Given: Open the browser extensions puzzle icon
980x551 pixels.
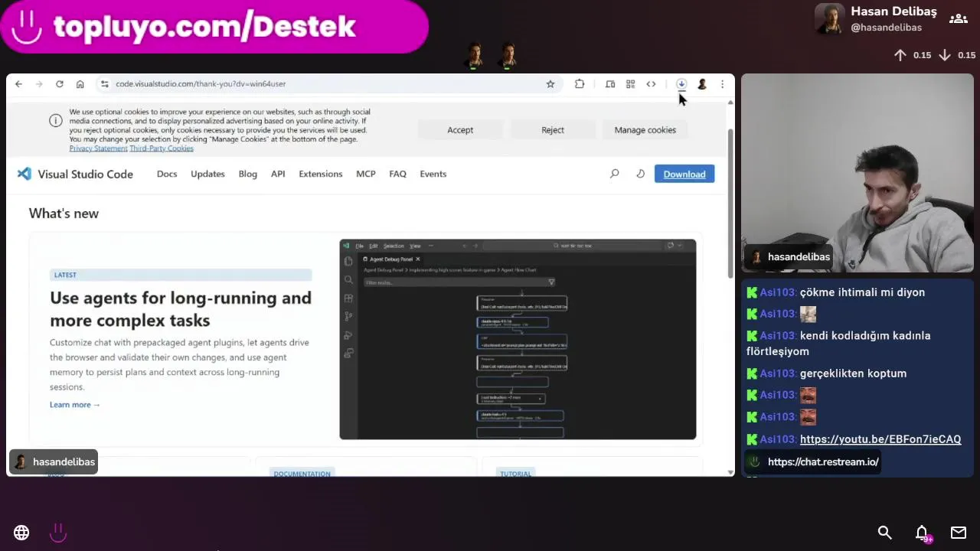Looking at the screenshot, I should pos(580,84).
